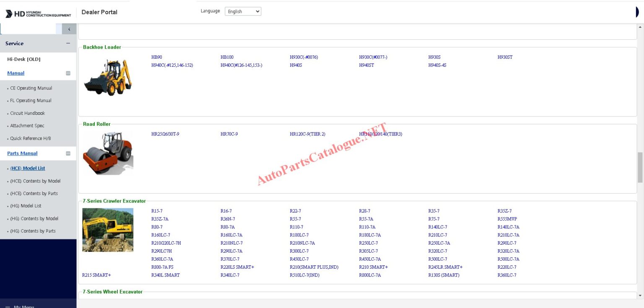Click the crawler excavator thumbnail image
This screenshot has width=644, height=308.
(108, 230)
